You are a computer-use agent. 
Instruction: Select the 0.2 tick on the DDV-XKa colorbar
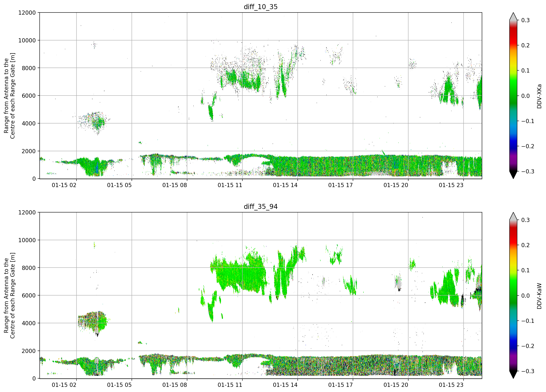pos(525,46)
